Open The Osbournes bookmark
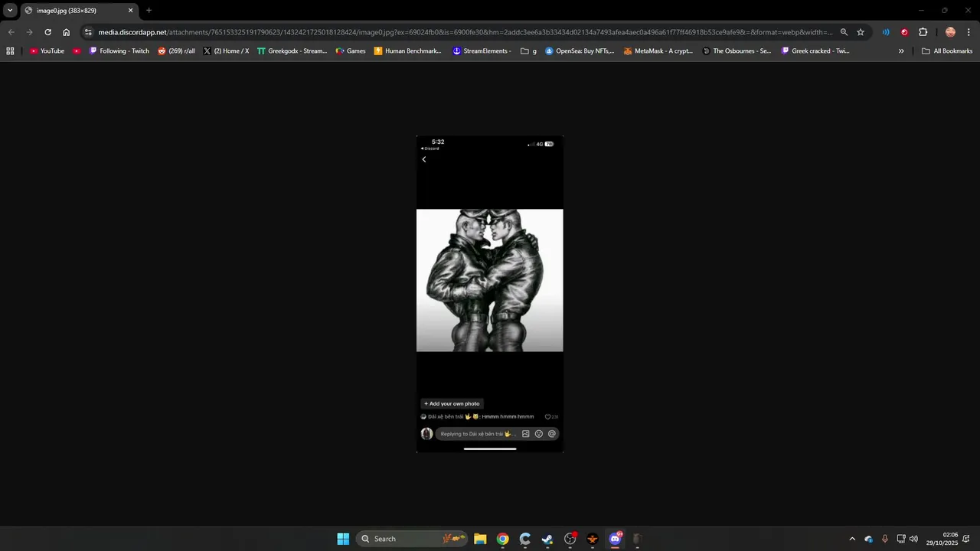Image resolution: width=980 pixels, height=551 pixels. tap(737, 51)
